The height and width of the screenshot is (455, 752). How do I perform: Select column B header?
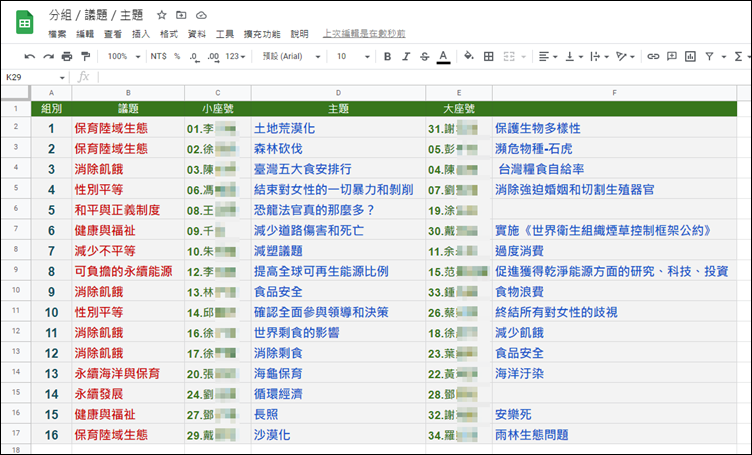coord(128,93)
